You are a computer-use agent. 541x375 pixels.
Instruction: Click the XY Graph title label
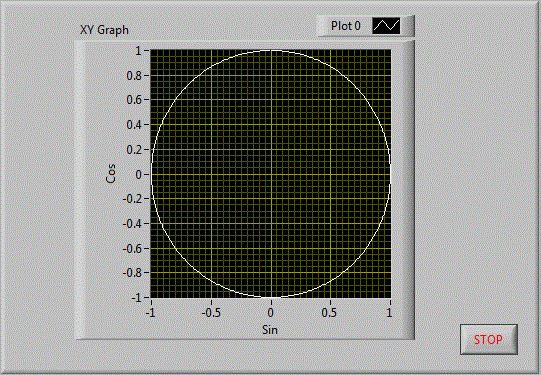[104, 30]
